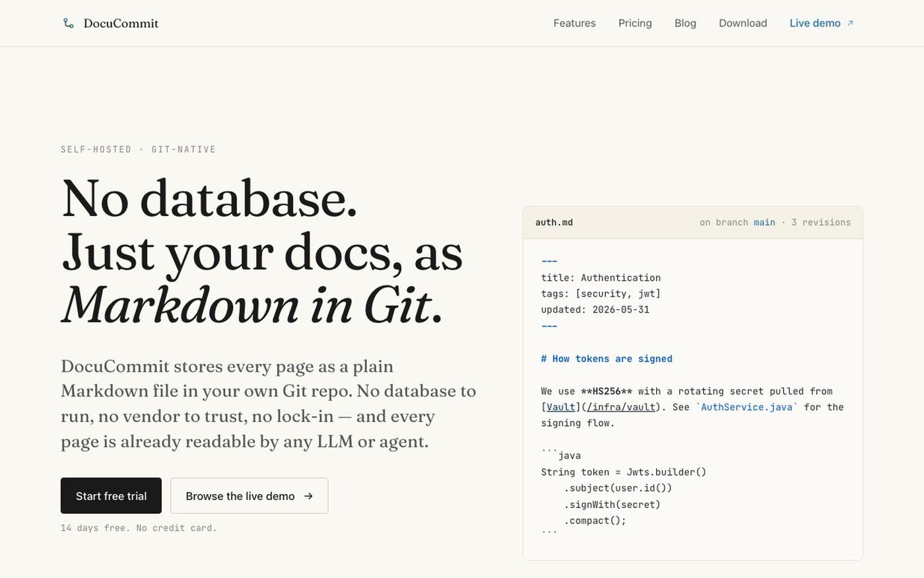Click the 'updated: 2026-05-31' line

pyautogui.click(x=595, y=309)
